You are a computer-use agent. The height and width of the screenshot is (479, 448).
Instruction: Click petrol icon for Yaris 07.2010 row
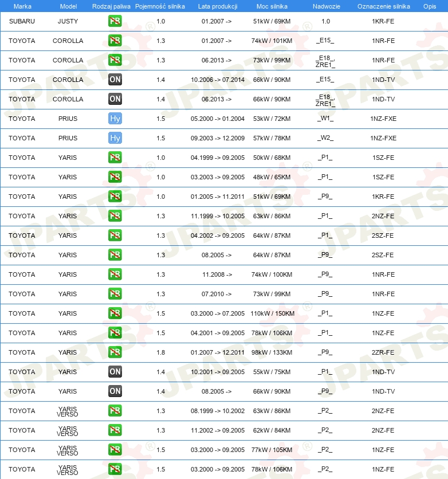pyautogui.click(x=115, y=294)
